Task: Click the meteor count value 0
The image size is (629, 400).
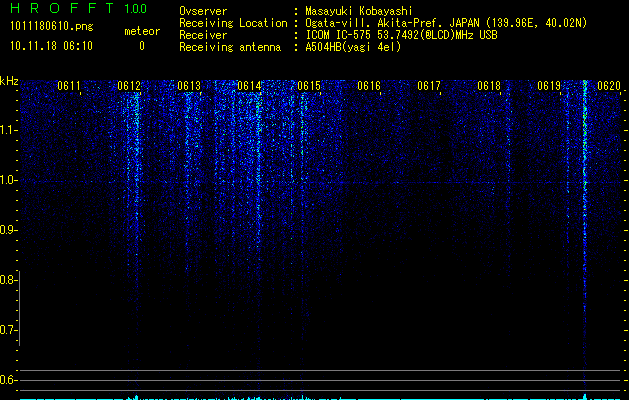Action: (x=142, y=46)
